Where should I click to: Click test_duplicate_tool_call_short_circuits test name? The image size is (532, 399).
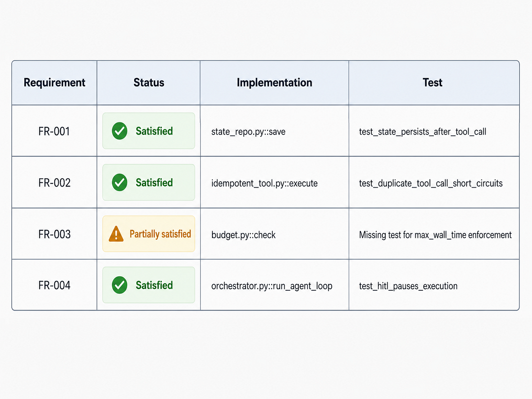tap(431, 184)
